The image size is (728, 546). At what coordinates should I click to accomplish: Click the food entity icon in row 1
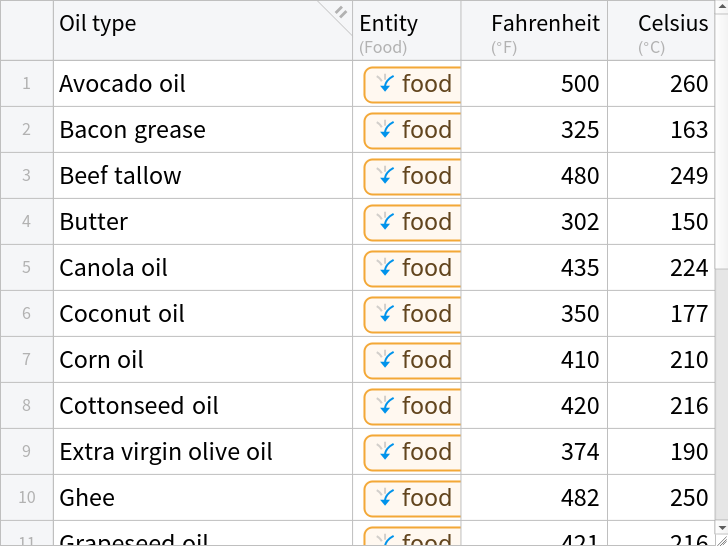[383, 84]
